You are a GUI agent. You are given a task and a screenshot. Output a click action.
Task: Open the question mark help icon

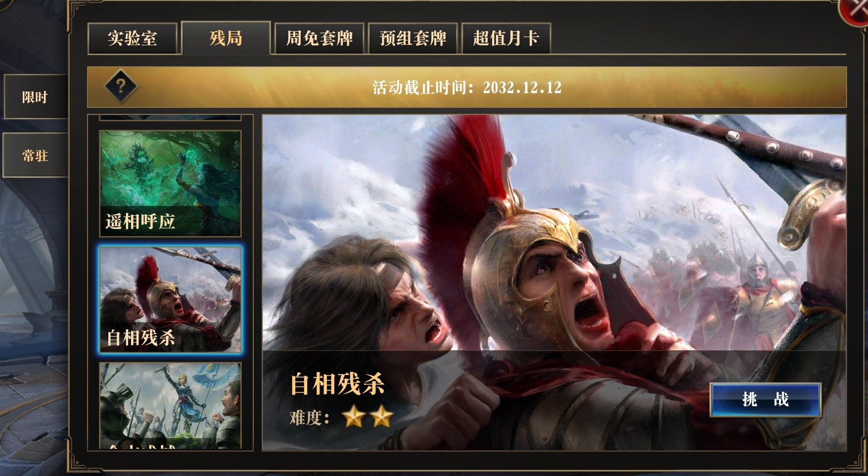[121, 87]
